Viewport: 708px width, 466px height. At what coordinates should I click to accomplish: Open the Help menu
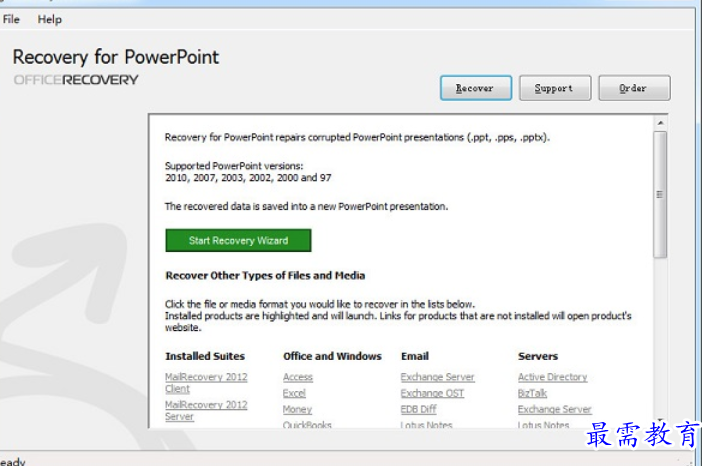click(x=49, y=19)
